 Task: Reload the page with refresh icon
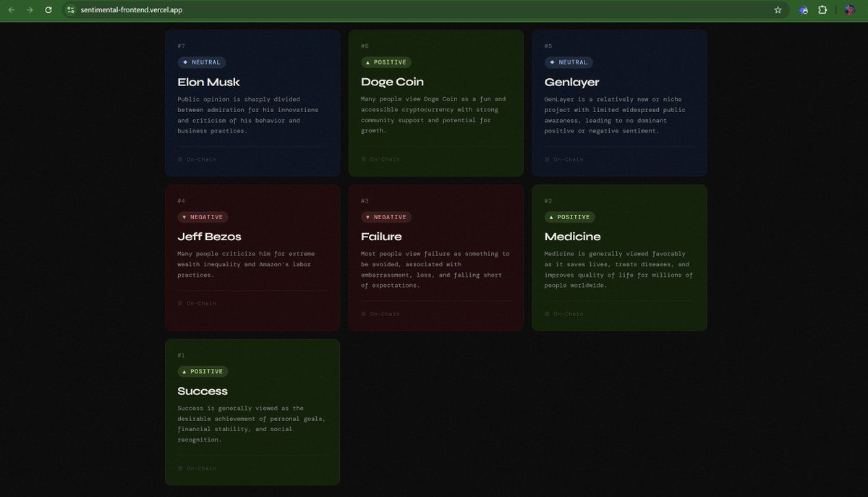click(48, 10)
